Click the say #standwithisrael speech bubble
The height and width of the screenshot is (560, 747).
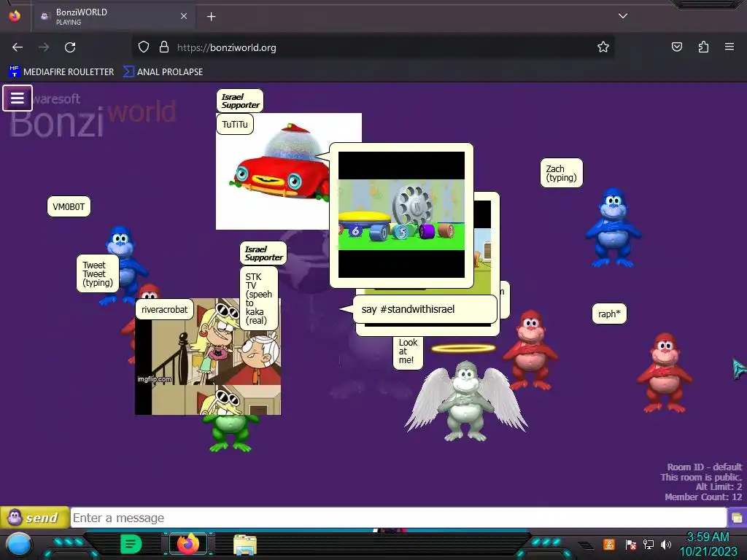click(x=425, y=309)
